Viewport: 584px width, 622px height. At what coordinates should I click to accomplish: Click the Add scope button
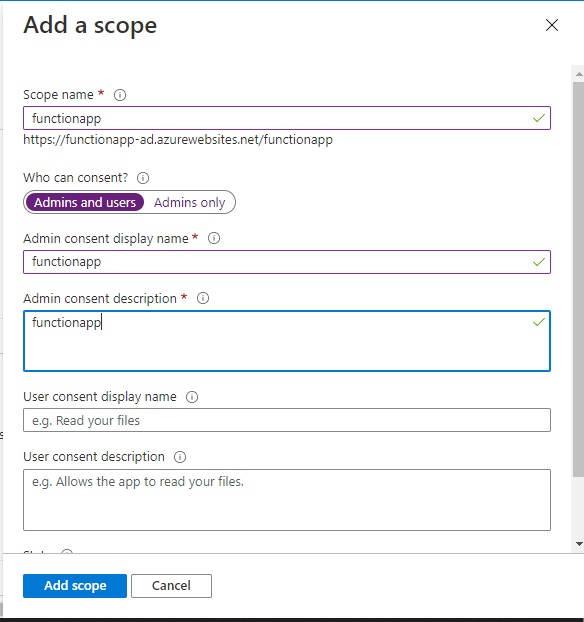pyautogui.click(x=75, y=586)
